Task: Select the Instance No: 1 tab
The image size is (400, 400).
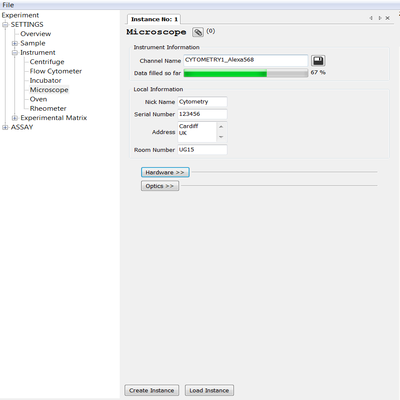Action: (154, 19)
